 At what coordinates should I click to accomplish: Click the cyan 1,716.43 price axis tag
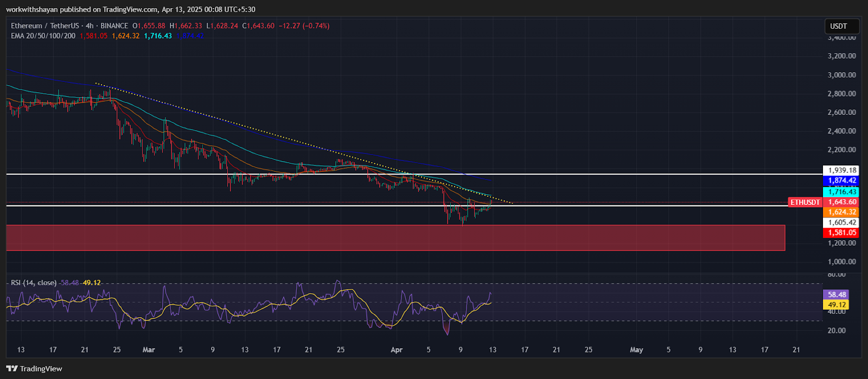(842, 192)
